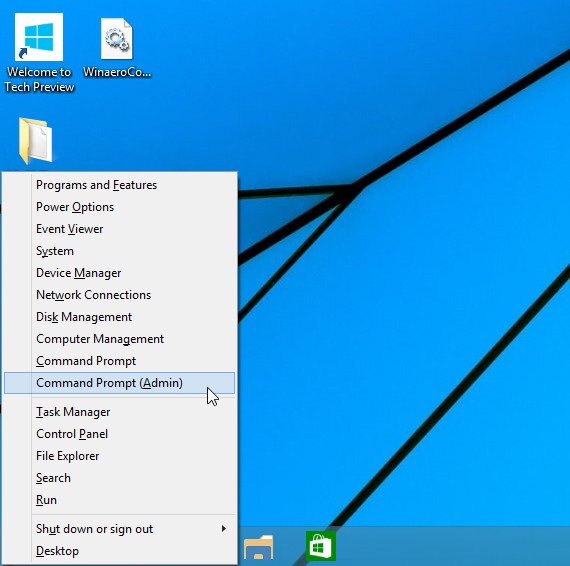
Task: Select the folder icon on the desktop
Action: tap(36, 140)
